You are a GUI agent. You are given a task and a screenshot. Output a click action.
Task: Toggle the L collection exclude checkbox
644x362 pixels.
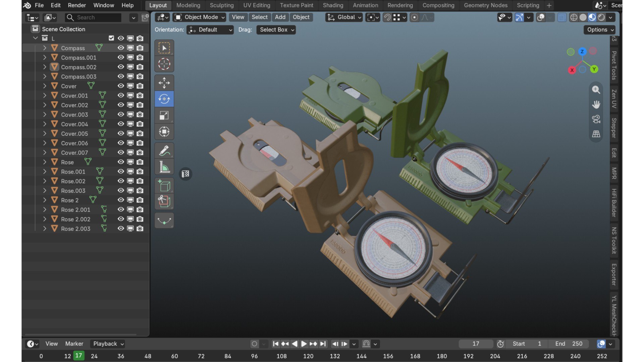111,38
